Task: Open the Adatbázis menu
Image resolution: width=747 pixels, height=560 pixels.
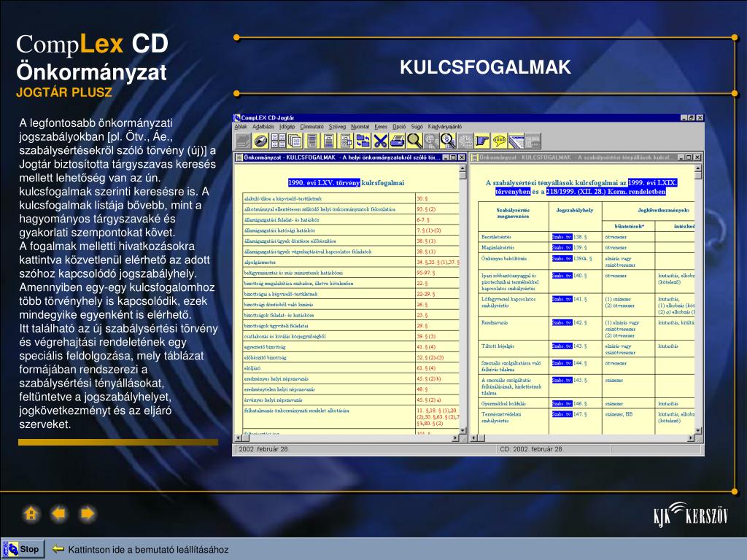Action: 263,127
